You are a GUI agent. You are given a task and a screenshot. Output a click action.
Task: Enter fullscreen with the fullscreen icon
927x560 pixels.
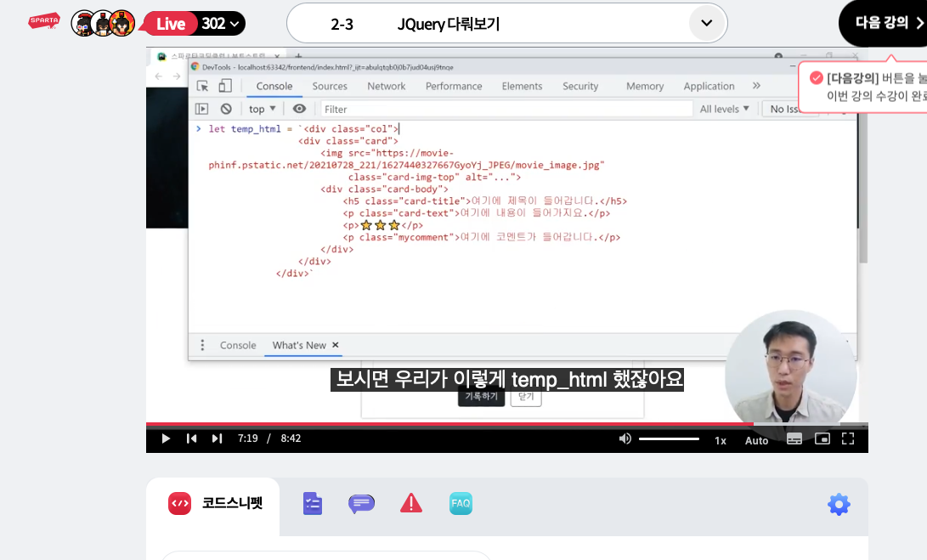point(848,438)
